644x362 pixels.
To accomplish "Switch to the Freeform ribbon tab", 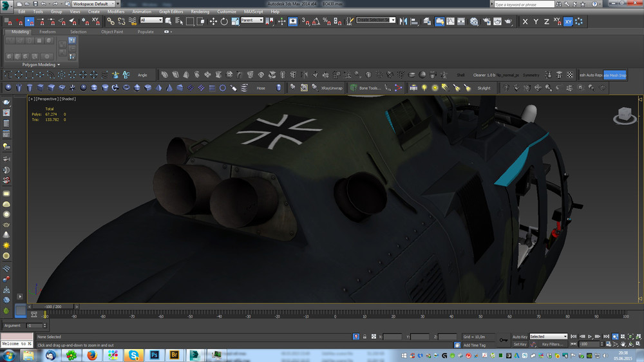I will (x=48, y=32).
